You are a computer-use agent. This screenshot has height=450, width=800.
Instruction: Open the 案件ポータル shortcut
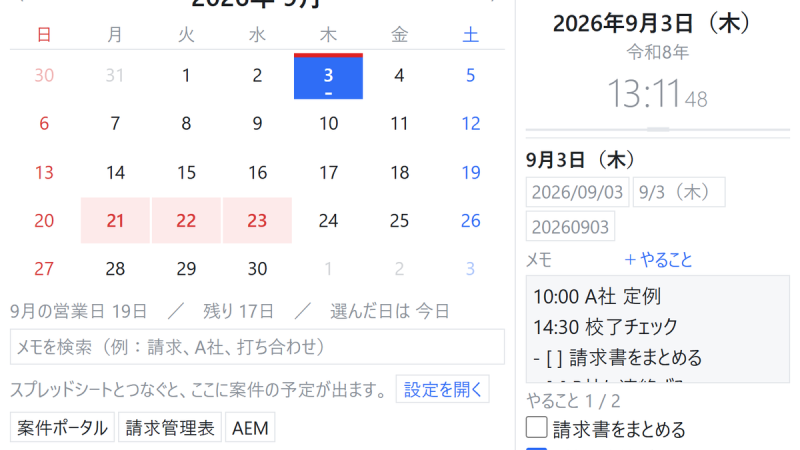(x=62, y=427)
